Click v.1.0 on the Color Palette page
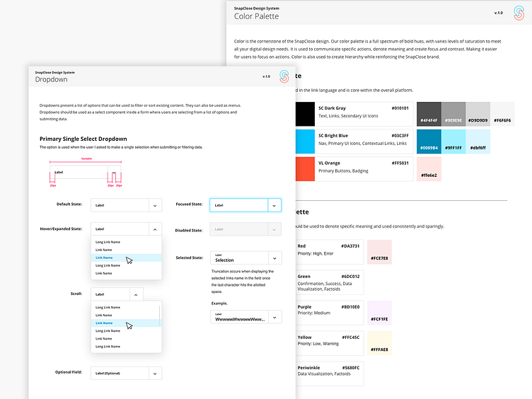The height and width of the screenshot is (399, 532). 499,13
